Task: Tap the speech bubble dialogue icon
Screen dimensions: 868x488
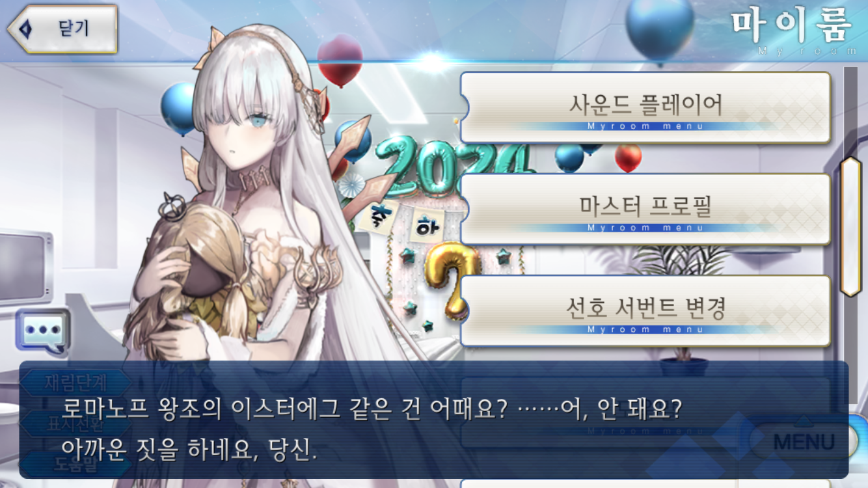Action: (x=43, y=330)
